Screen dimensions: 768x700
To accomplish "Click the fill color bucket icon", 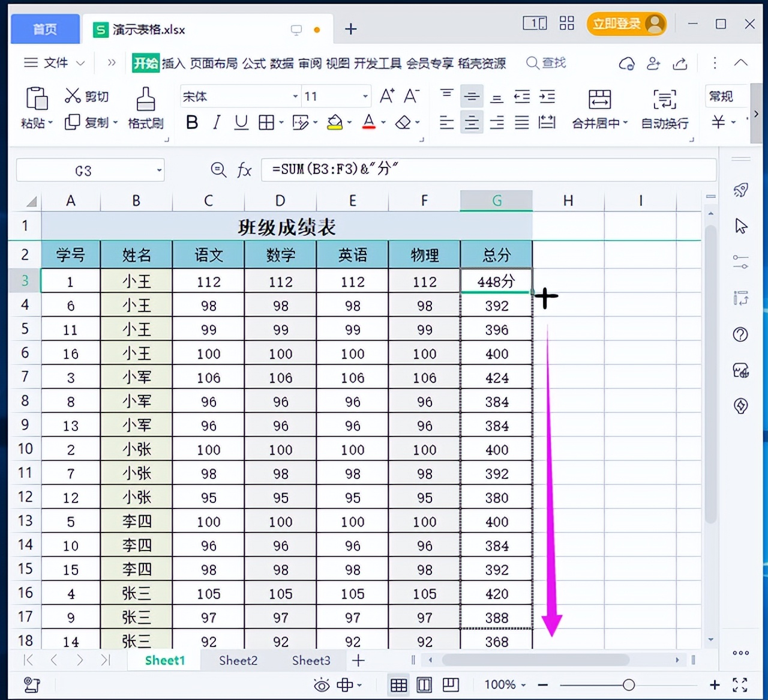I will click(335, 122).
